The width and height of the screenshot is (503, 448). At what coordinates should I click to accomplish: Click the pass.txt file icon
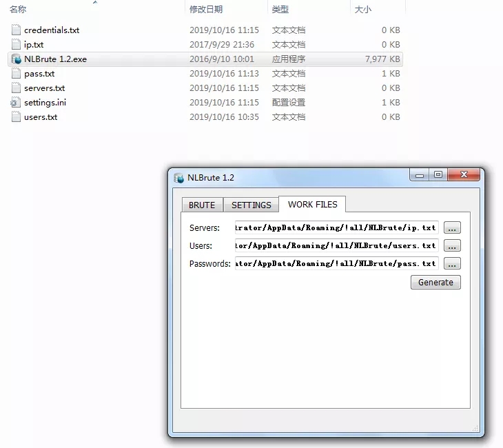[17, 74]
